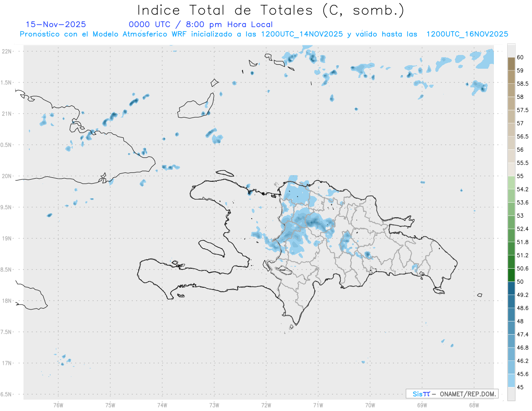
Task: Click the "70W" longitude label
Action: tap(370, 405)
